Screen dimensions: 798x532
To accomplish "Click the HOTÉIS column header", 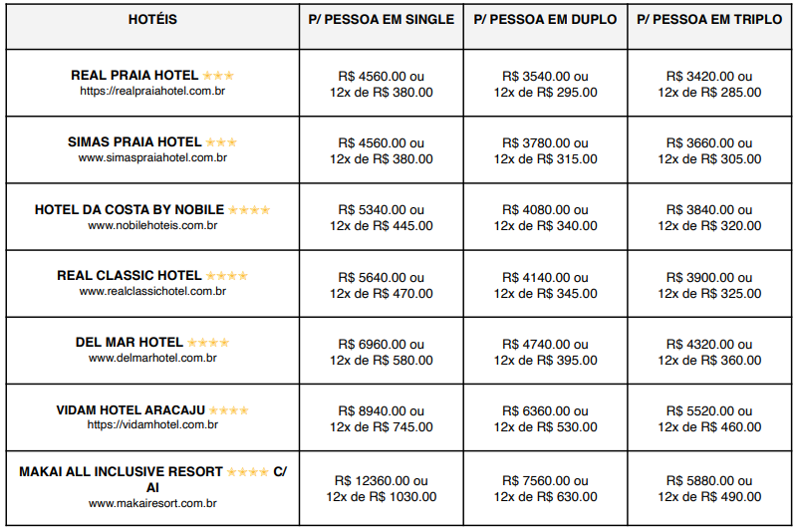I will click(152, 20).
